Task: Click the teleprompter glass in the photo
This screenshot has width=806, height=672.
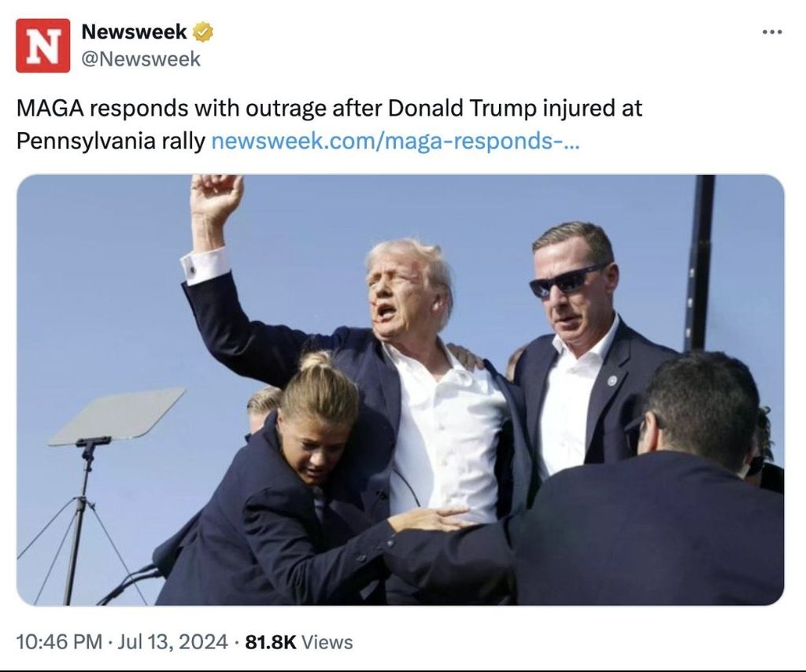Action: point(117,416)
